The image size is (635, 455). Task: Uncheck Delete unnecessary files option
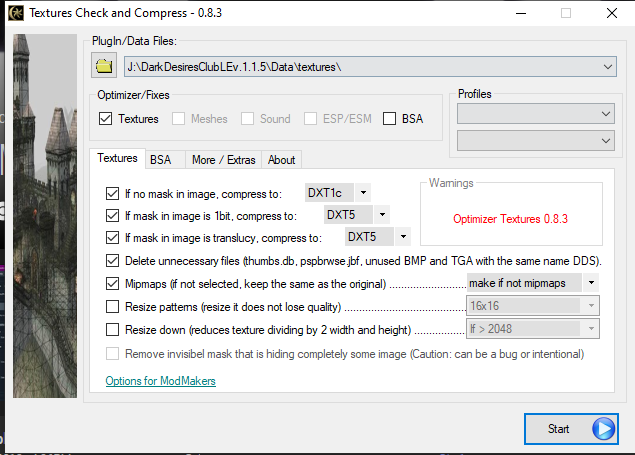112,261
